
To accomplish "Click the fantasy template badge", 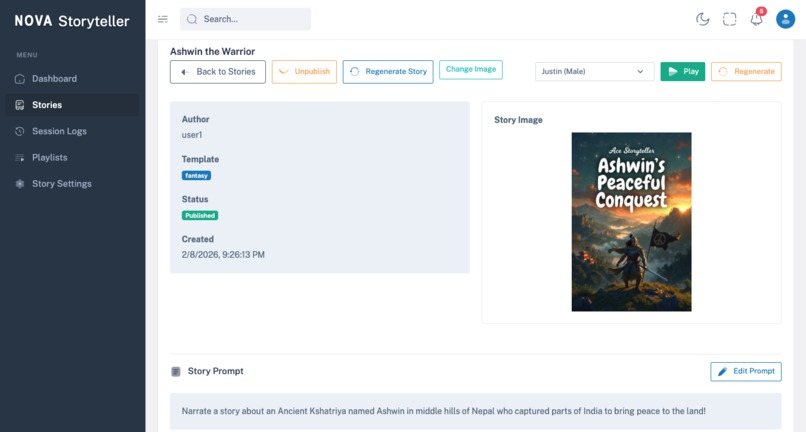I will point(196,175).
